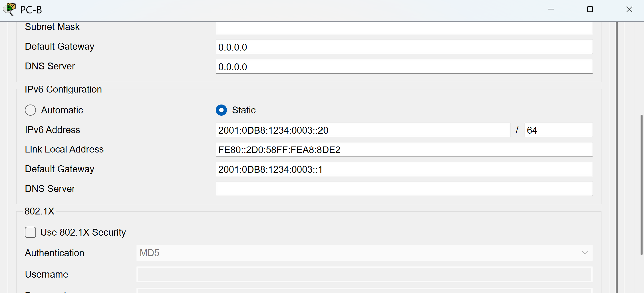Click the IPv6 Default Gateway field

tap(404, 169)
